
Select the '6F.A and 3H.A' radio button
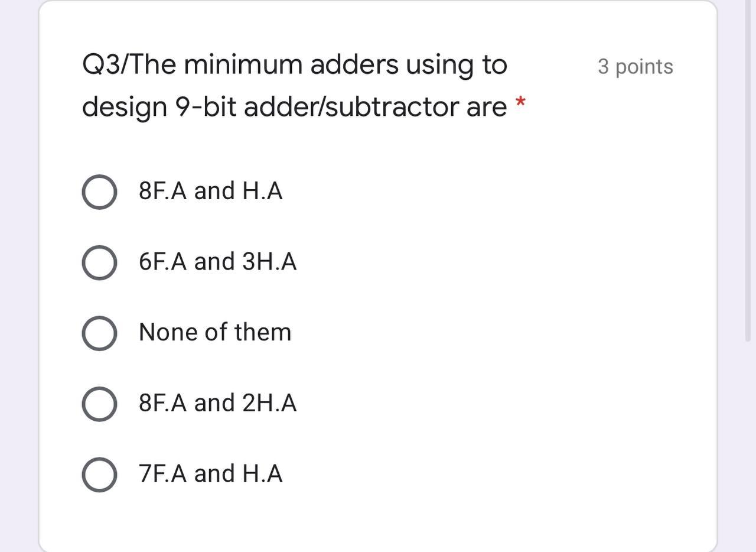[x=99, y=261]
